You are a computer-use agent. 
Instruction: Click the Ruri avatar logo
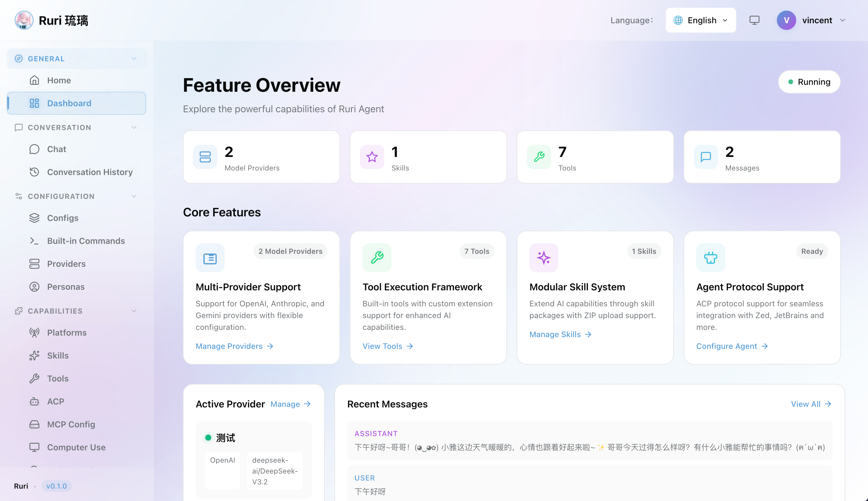click(24, 20)
